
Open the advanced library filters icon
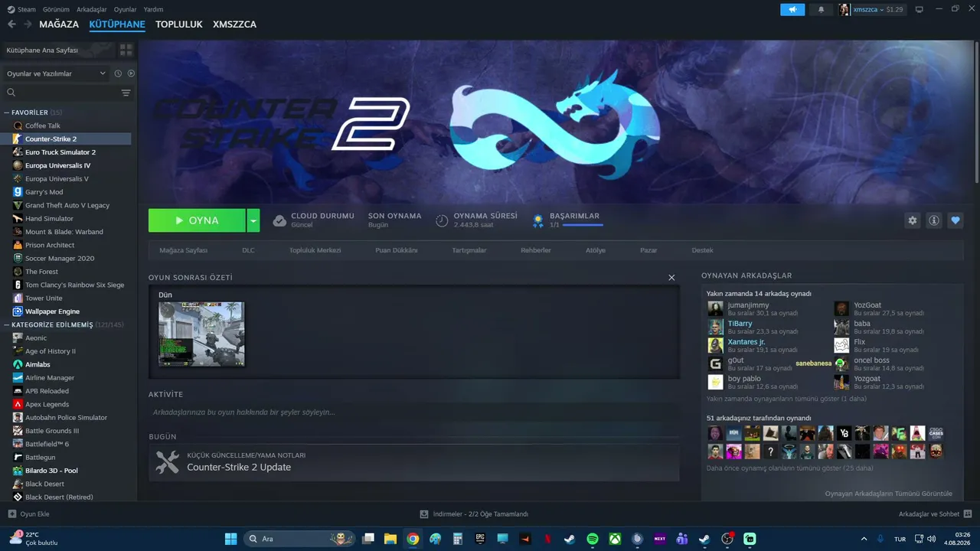point(126,93)
